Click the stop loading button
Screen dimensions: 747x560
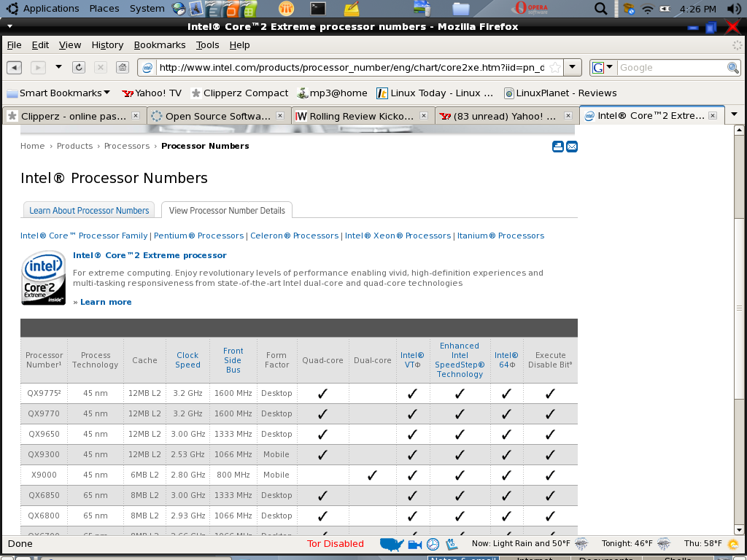click(x=100, y=68)
